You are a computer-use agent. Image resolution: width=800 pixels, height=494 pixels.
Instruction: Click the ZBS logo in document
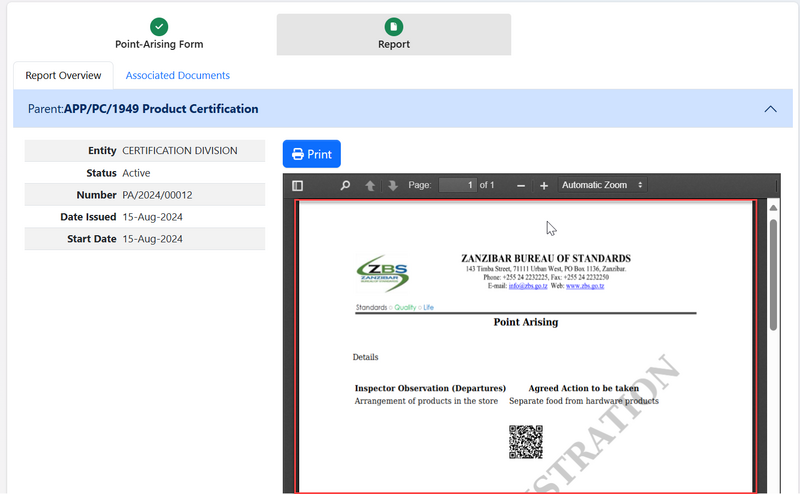382,273
